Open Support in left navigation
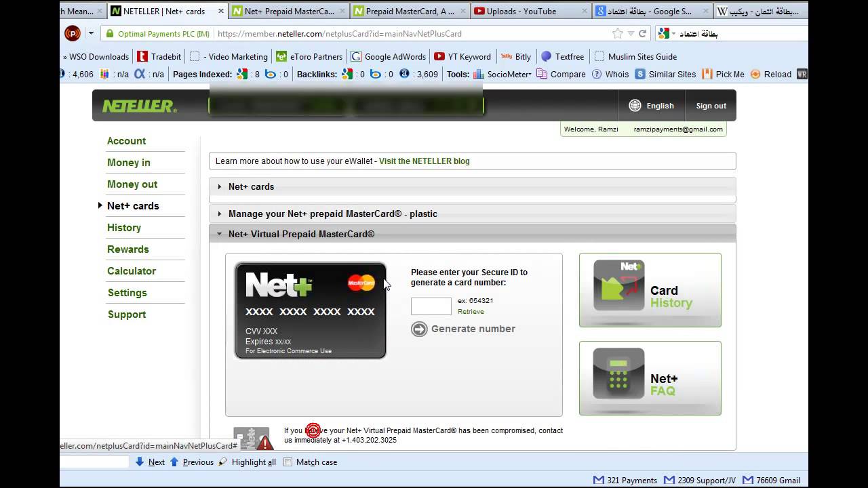Image resolution: width=868 pixels, height=488 pixels. pyautogui.click(x=127, y=314)
